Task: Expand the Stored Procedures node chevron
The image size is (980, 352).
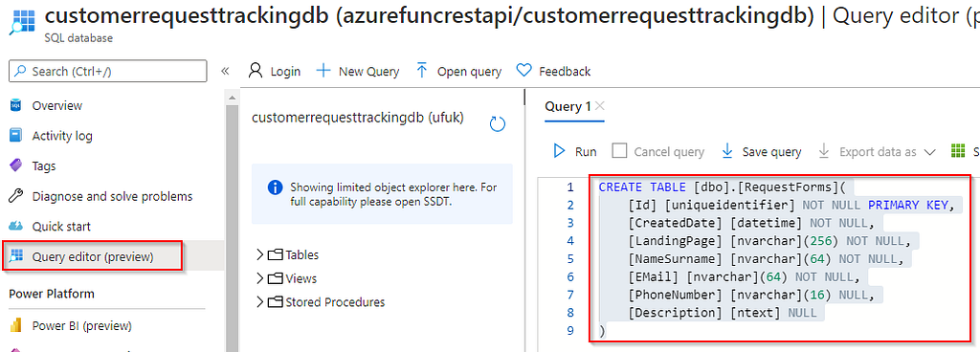Action: click(x=260, y=302)
